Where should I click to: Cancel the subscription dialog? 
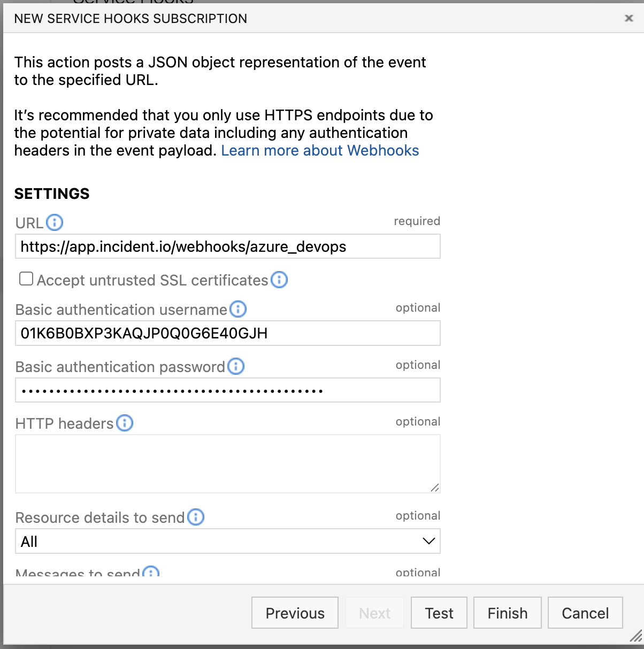coord(585,613)
